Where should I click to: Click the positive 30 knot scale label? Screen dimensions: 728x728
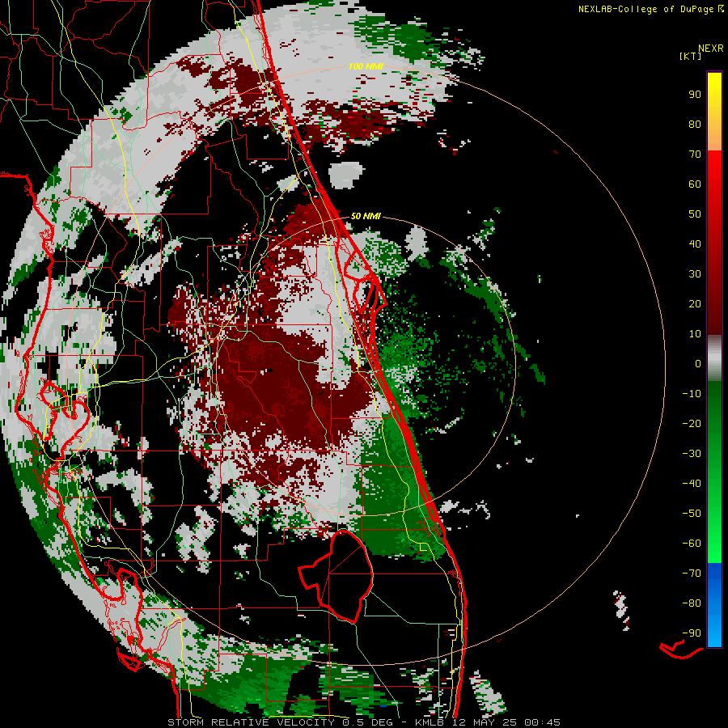point(695,274)
